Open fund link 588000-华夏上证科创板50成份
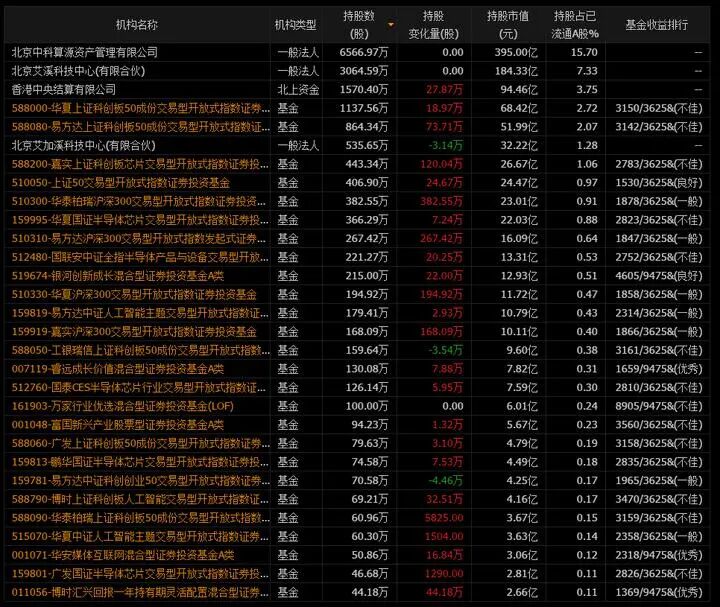720x607 pixels. click(x=141, y=108)
